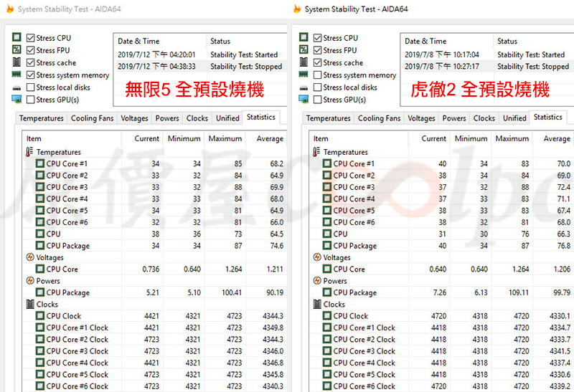The image size is (574, 392).
Task: Open Temperatures tab in left window
Action: coord(41,118)
